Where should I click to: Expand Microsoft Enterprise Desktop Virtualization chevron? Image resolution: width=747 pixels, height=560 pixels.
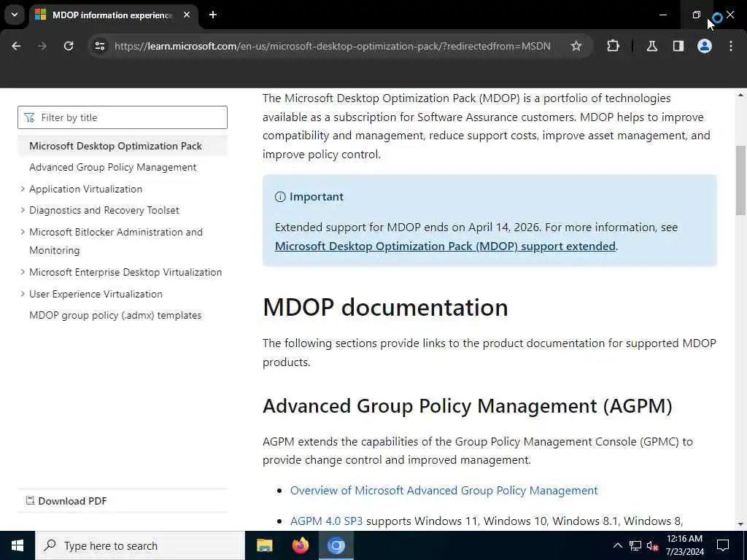[23, 272]
